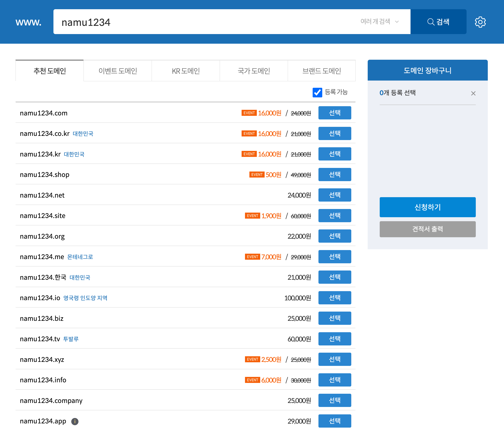Viewport: 504px width, 430px height.
Task: Open the KR 도메인 tab
Action: [x=186, y=71]
